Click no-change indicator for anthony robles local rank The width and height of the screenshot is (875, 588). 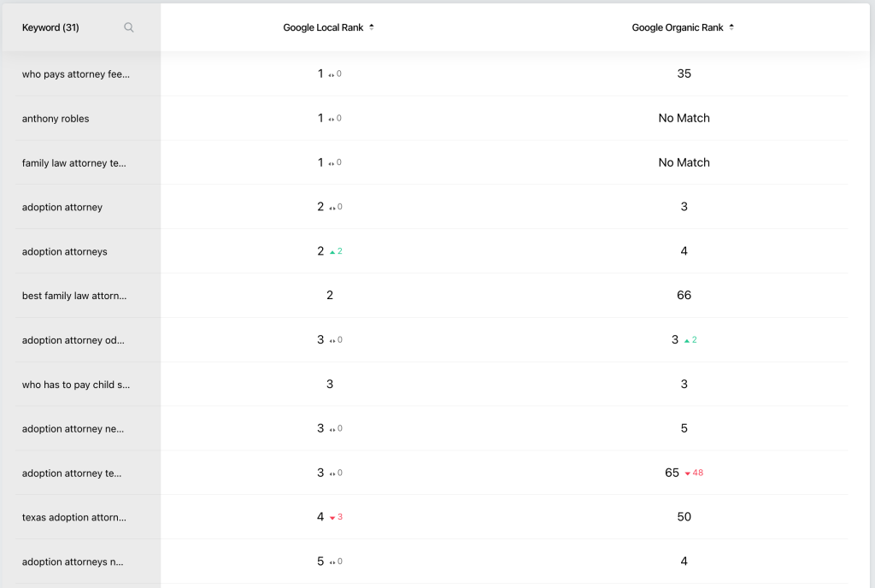[336, 118]
